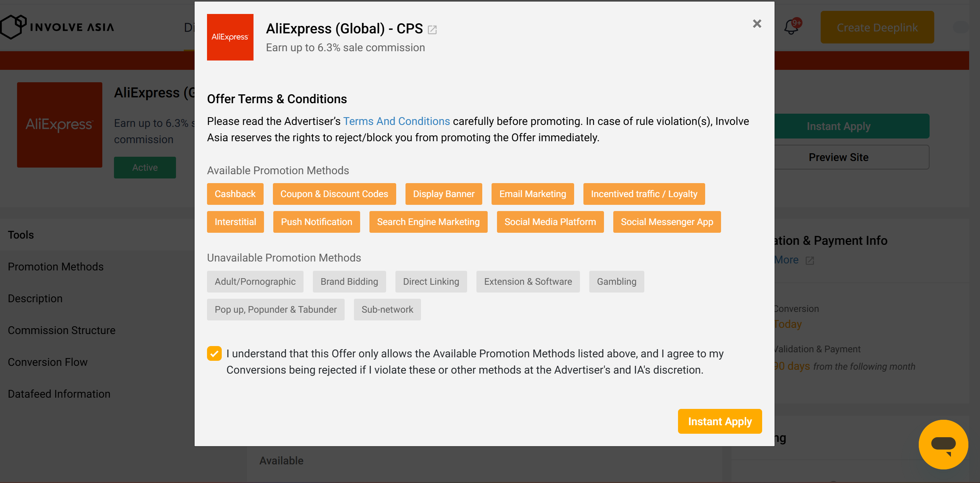The image size is (980, 483).
Task: Select the Cashback promotion method tag
Action: pos(235,194)
